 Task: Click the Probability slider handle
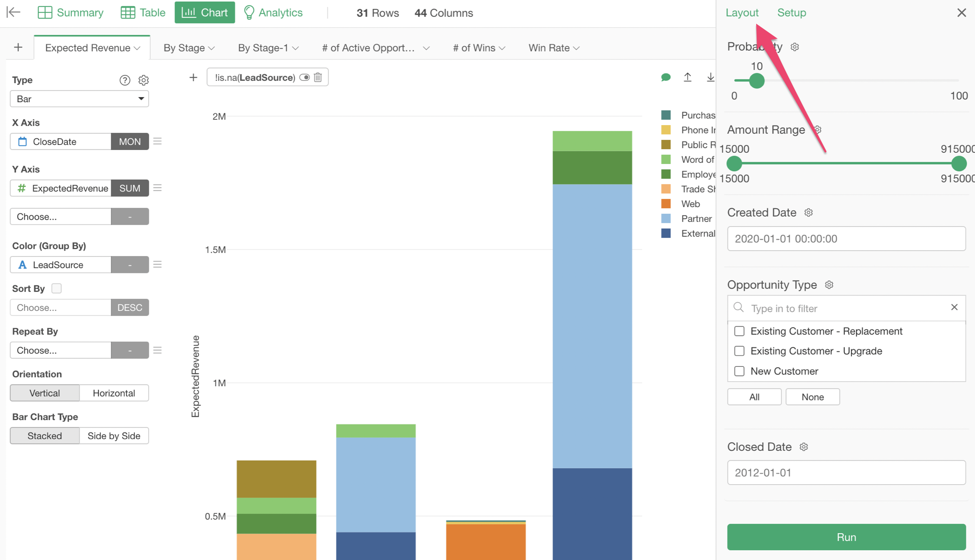pos(757,80)
